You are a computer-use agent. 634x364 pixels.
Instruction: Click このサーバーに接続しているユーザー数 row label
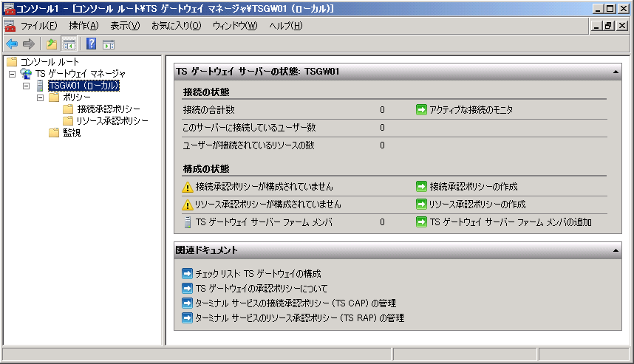[249, 128]
